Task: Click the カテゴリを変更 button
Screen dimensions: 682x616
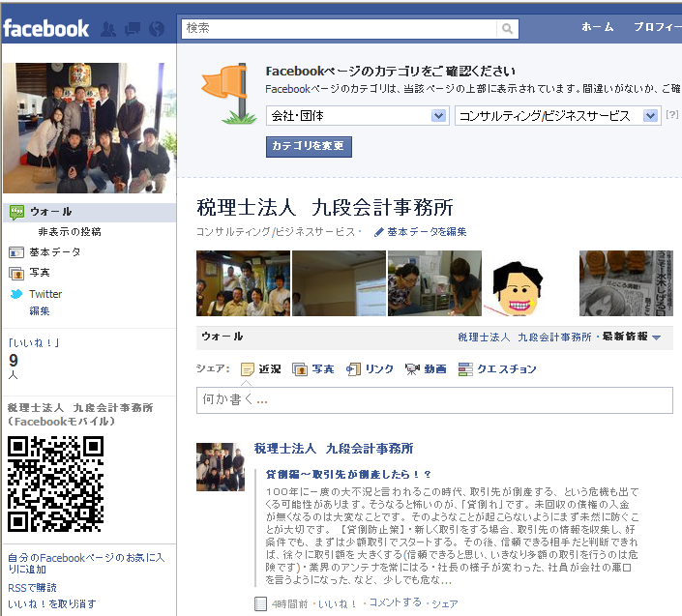Action: coord(309,146)
